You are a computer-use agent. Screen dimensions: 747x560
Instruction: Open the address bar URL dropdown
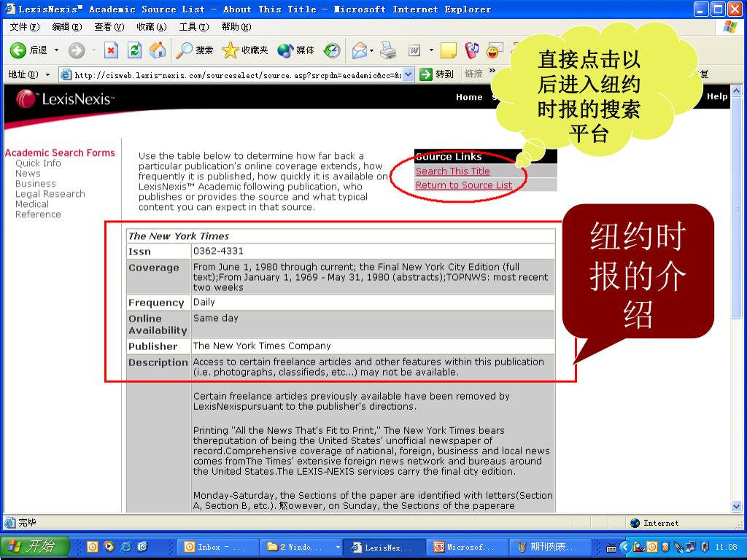point(409,74)
